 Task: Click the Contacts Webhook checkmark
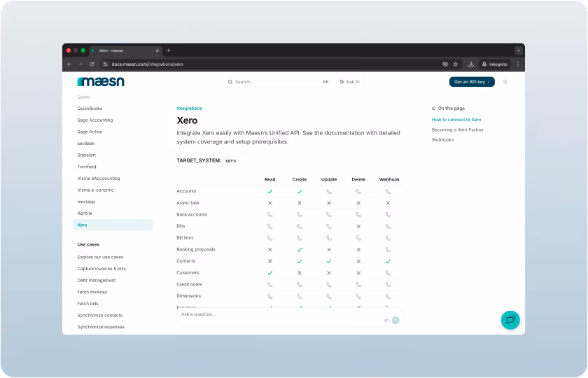[x=388, y=261]
